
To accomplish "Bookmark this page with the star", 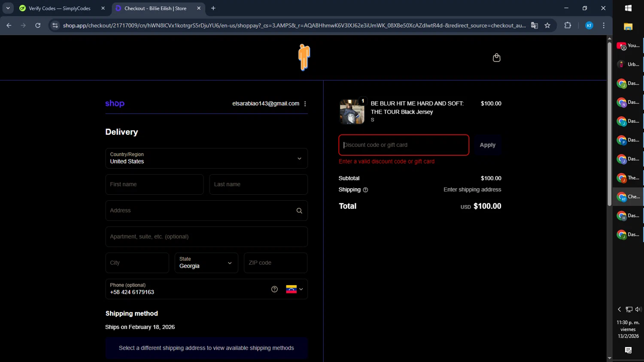I will [x=547, y=25].
